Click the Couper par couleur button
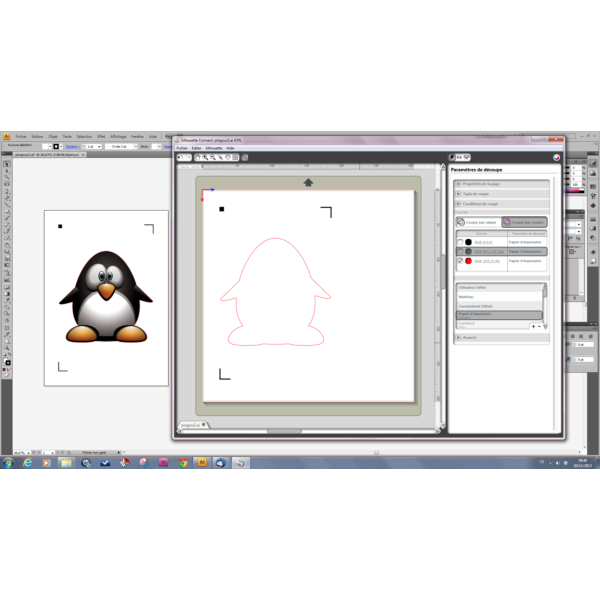The image size is (600, 600). [524, 222]
